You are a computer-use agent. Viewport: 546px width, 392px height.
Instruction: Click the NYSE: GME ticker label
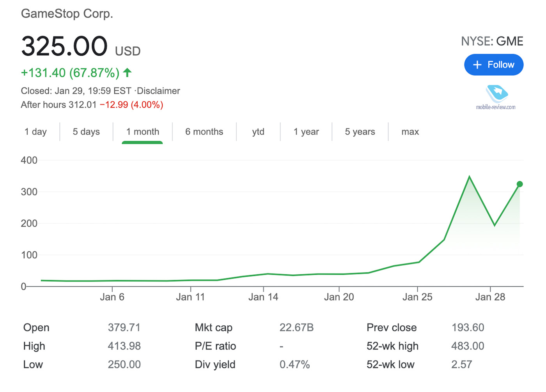tap(492, 41)
